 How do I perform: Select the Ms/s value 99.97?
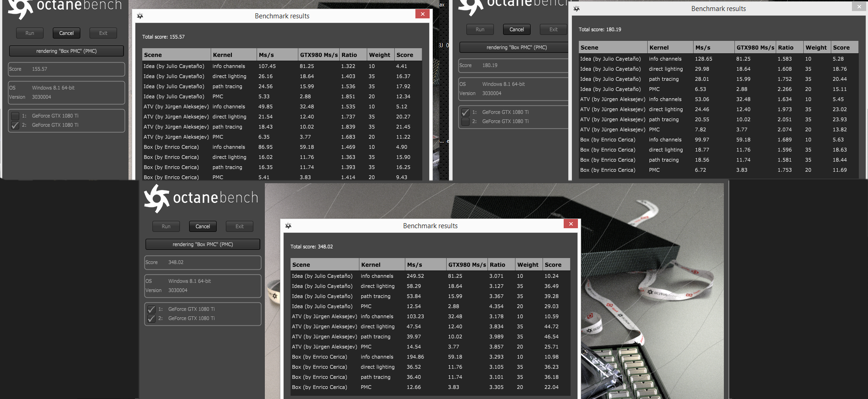(702, 140)
